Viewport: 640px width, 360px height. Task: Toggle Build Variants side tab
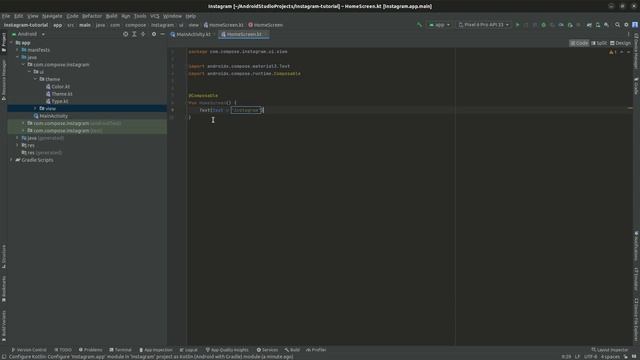(x=4, y=326)
